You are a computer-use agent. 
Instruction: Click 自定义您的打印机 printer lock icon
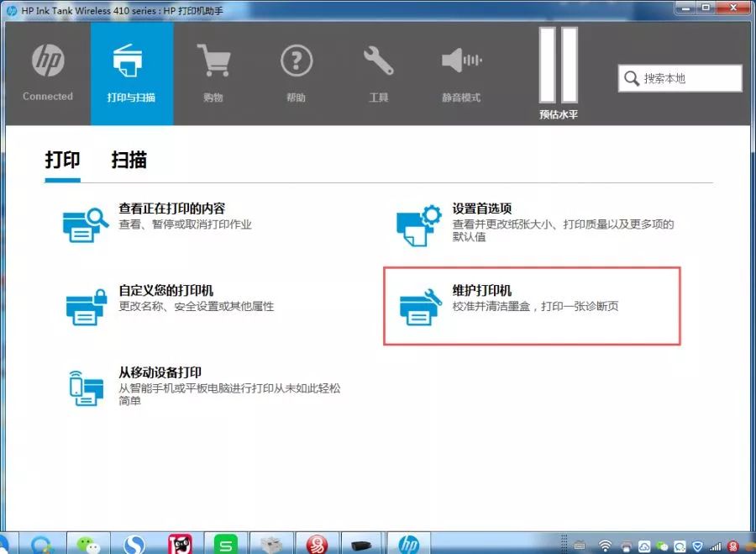87,306
